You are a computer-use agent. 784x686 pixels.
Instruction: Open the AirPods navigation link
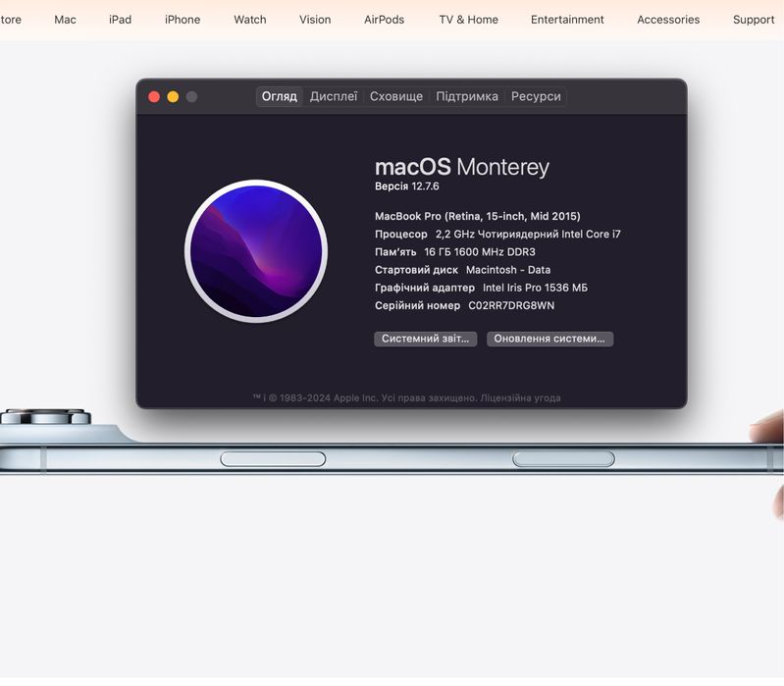[x=384, y=20]
